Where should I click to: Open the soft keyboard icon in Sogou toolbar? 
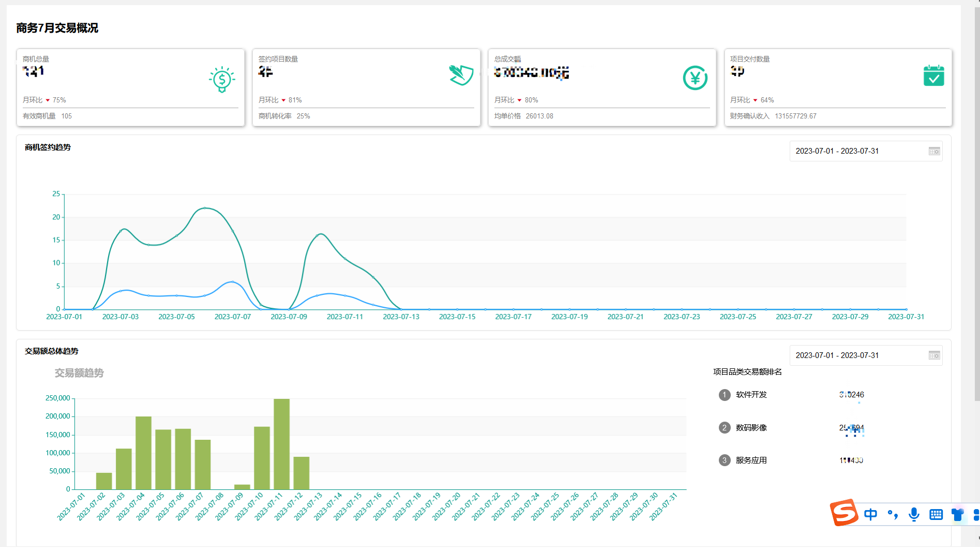click(x=936, y=514)
